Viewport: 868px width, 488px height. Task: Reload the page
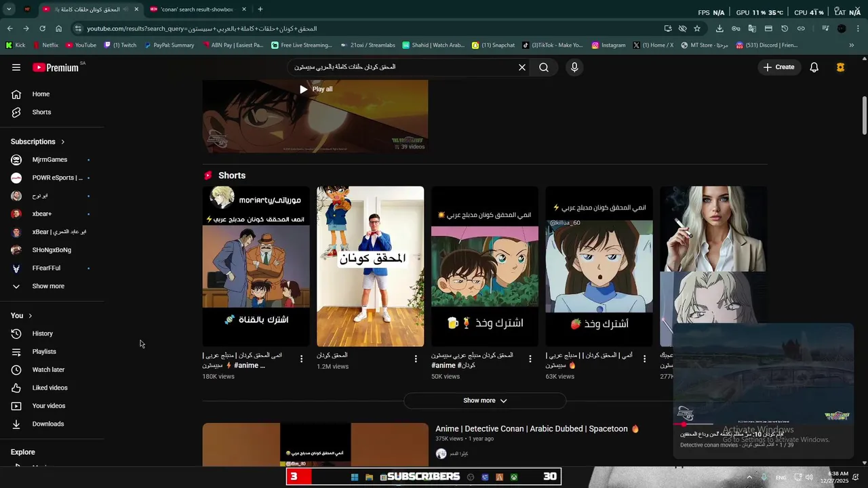coord(42,28)
